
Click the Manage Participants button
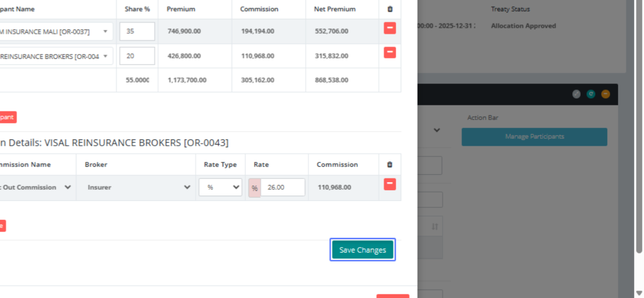click(534, 137)
